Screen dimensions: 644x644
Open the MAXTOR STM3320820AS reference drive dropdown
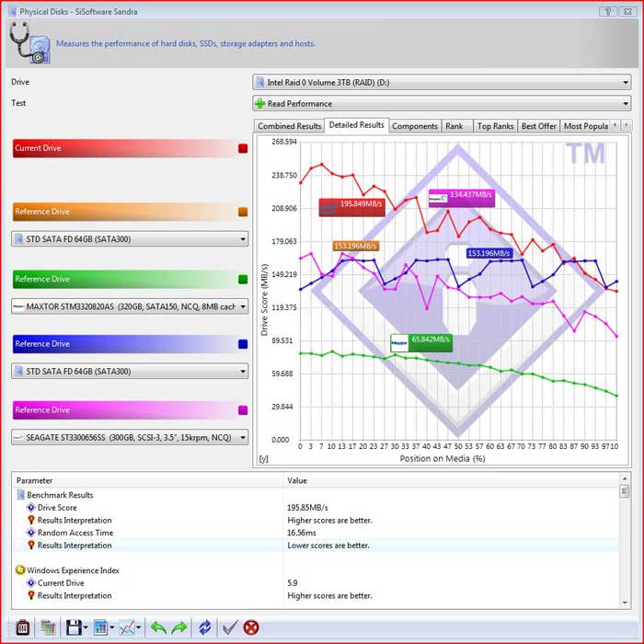coord(130,306)
